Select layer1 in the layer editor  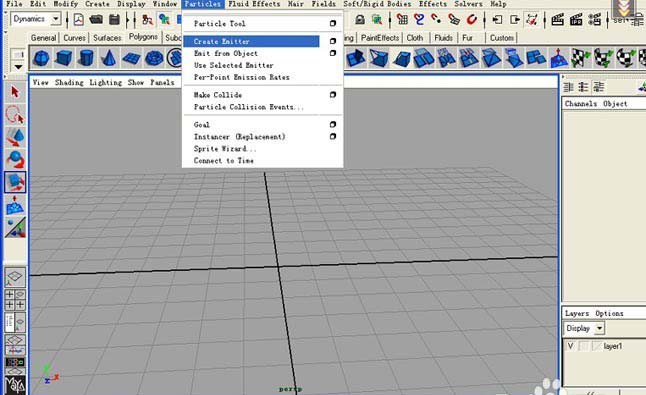pos(613,346)
